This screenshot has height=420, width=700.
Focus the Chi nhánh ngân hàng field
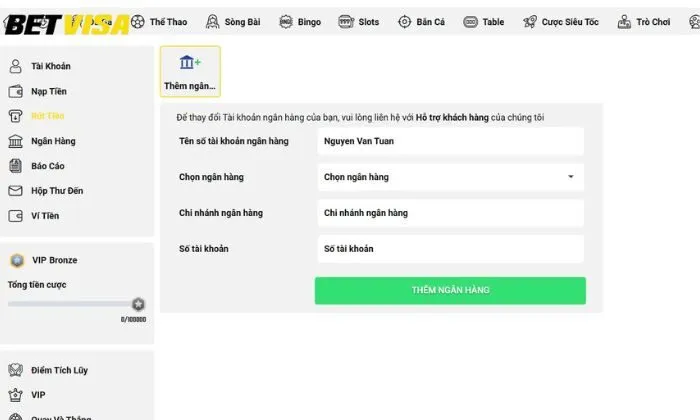click(450, 213)
